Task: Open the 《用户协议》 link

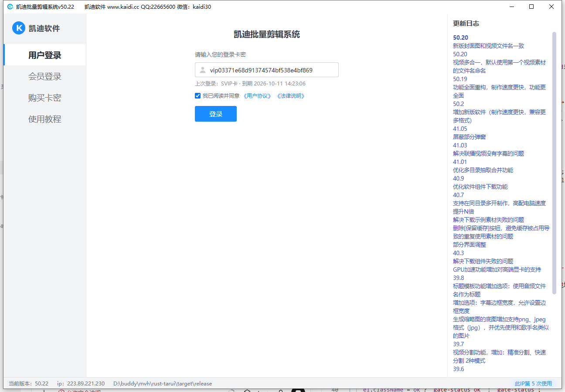Action: (257, 96)
